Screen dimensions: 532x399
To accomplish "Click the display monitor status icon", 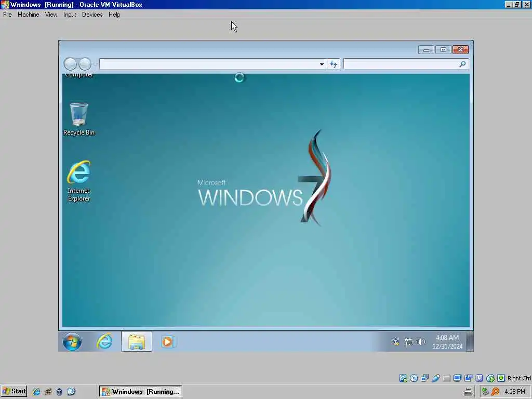I will coord(457,378).
